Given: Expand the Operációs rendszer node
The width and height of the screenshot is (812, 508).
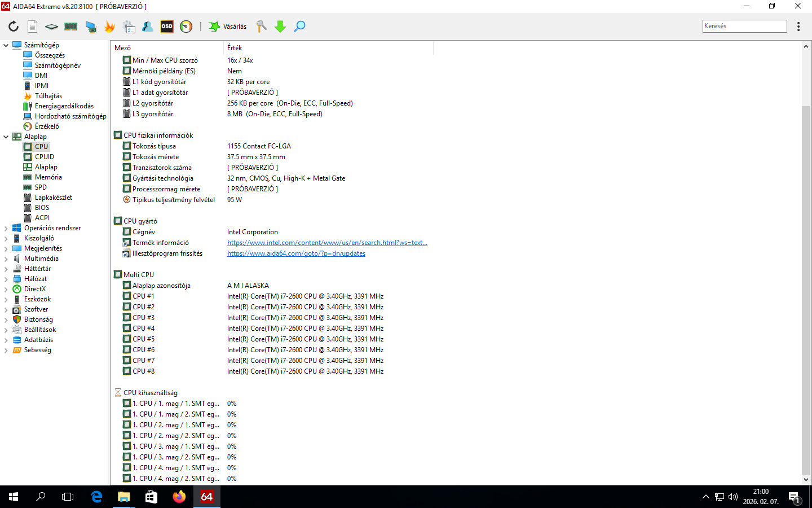Looking at the screenshot, I should 6,228.
